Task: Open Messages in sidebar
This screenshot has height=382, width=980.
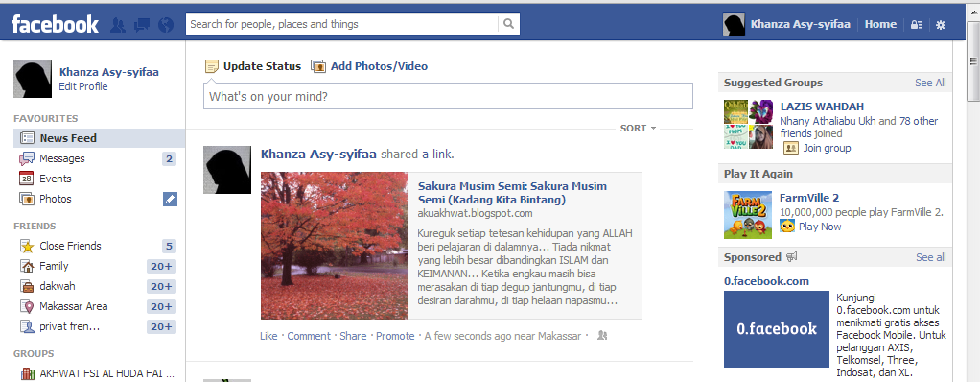Action: point(62,158)
